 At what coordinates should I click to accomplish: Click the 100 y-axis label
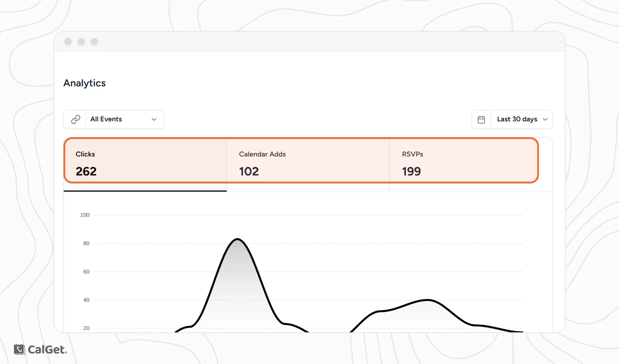click(x=85, y=215)
